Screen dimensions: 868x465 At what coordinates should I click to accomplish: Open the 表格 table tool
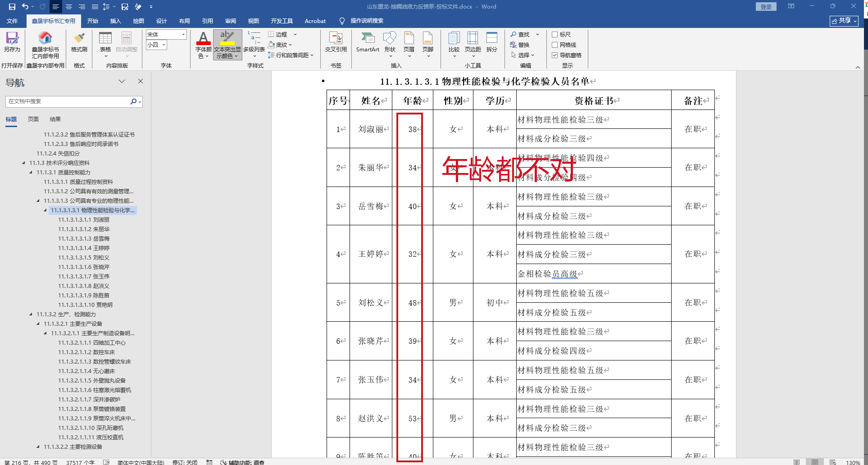105,44
